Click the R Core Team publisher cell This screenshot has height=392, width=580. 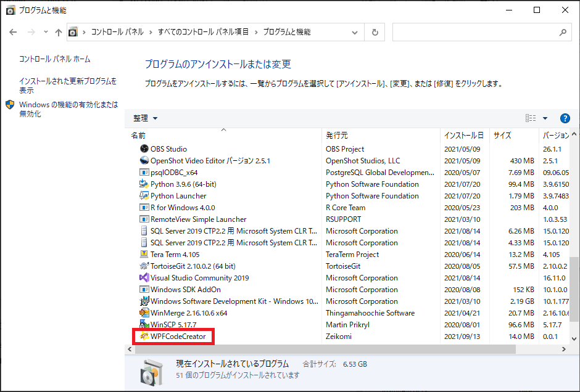(x=346, y=207)
